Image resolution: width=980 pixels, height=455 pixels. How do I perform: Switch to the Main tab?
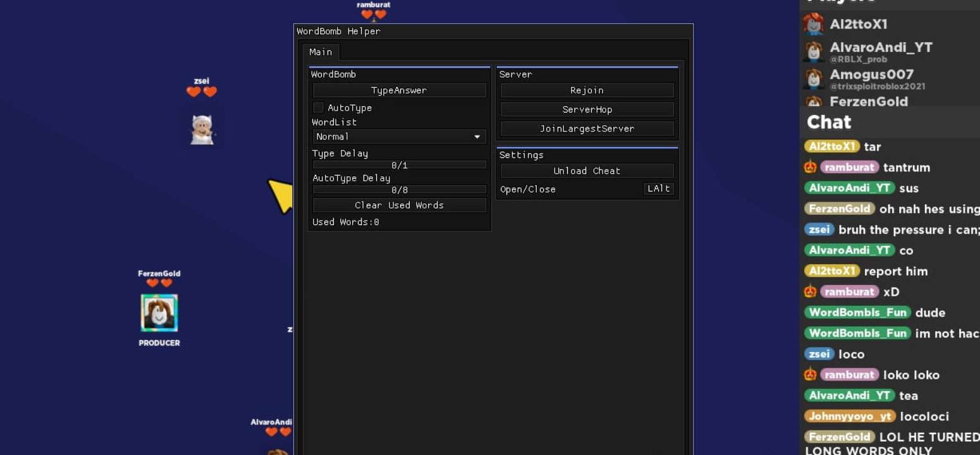(x=321, y=52)
